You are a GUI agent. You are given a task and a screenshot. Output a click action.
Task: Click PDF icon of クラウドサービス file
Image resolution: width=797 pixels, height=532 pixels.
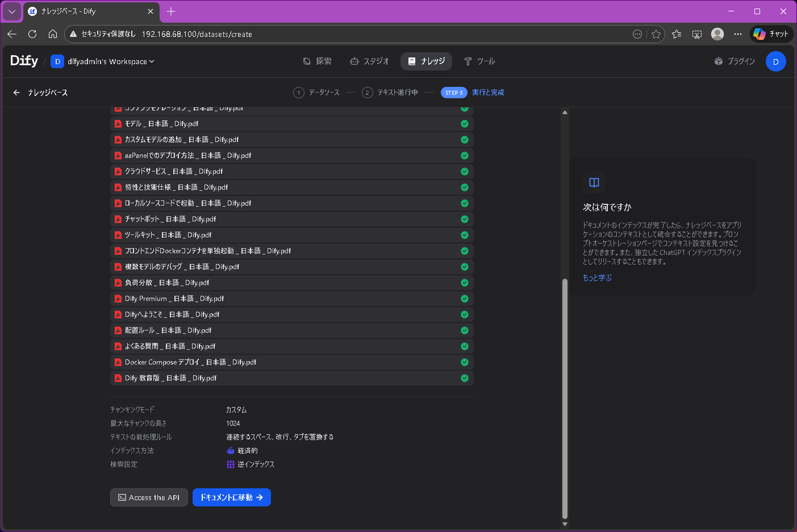coord(118,171)
